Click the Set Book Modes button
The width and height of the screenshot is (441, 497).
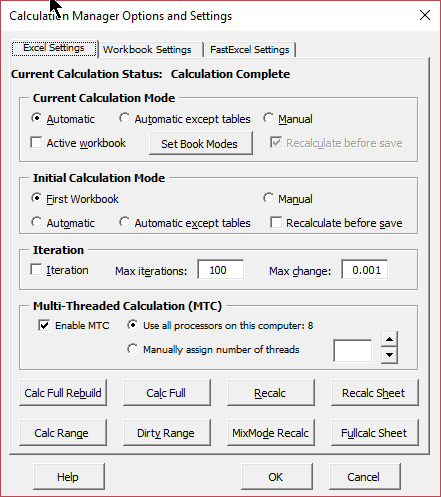tap(201, 143)
